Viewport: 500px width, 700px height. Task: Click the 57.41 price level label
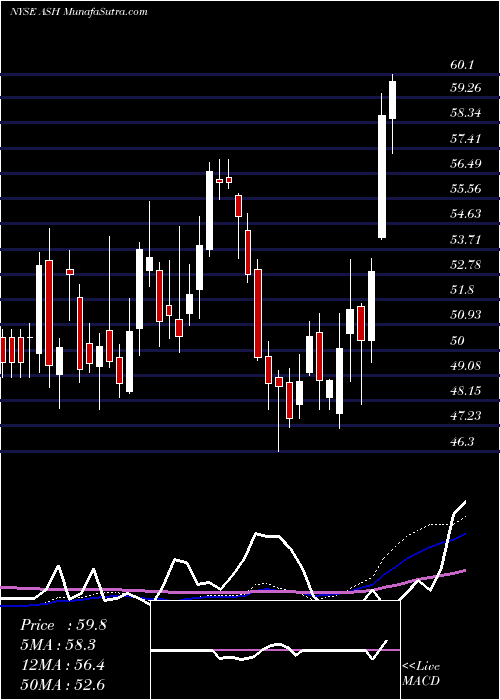(x=466, y=139)
